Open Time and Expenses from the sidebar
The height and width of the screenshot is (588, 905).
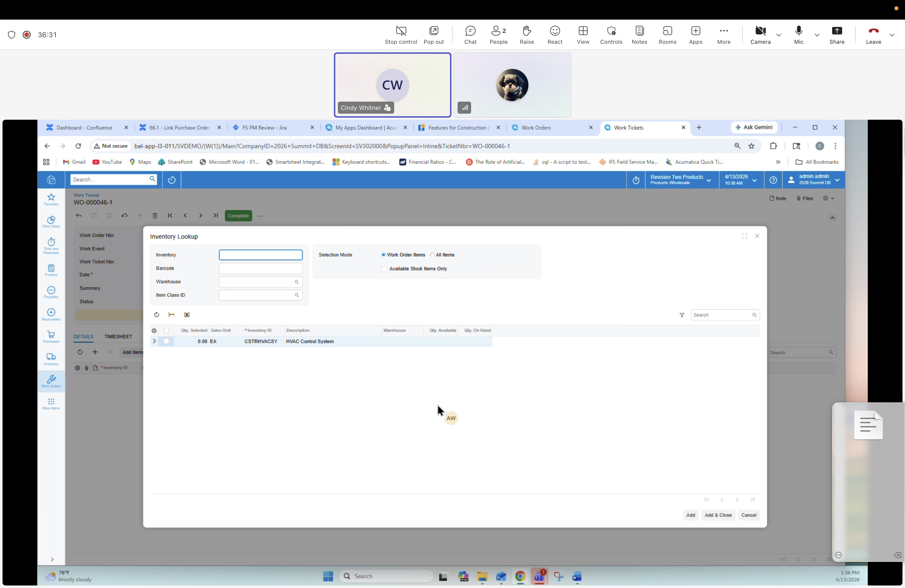[x=51, y=245]
